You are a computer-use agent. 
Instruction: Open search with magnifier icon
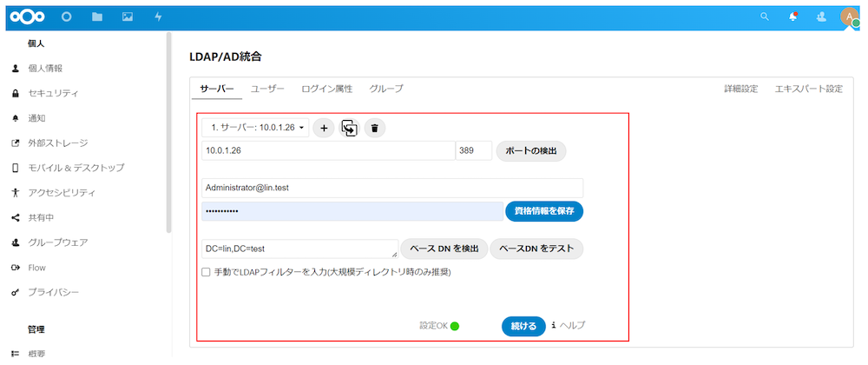[765, 17]
